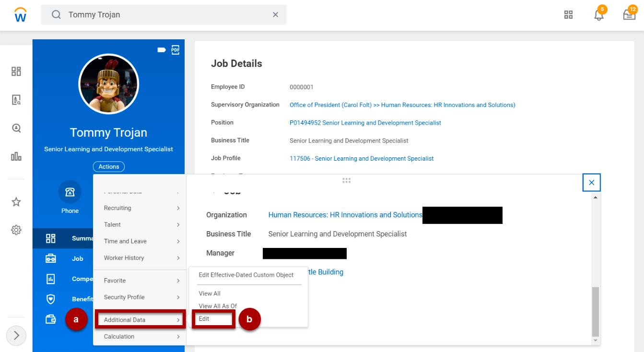Open inbox icon with 12 badge
Viewport: 644px width, 352px height.
[x=629, y=14]
